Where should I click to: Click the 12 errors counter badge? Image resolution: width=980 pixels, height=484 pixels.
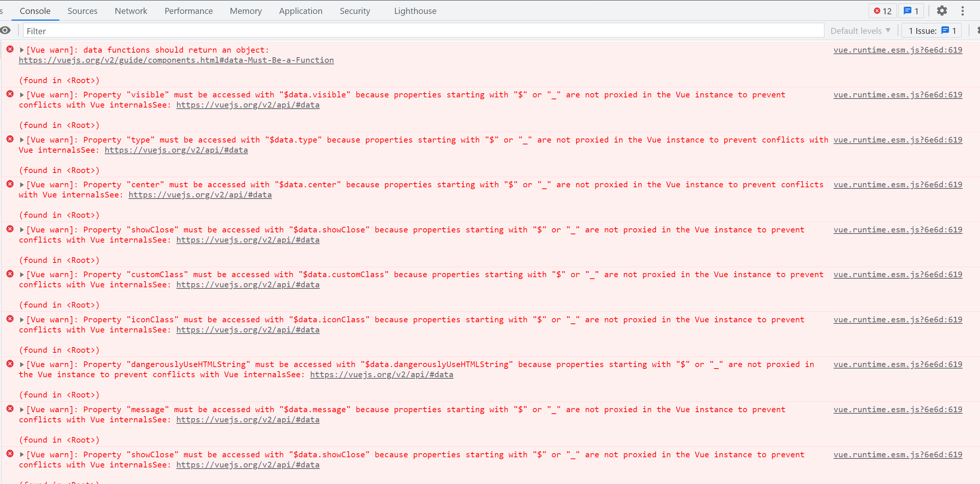coord(882,11)
